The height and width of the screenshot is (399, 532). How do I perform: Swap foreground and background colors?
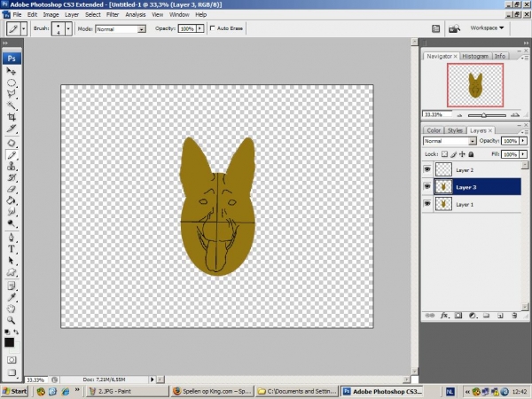coord(16,332)
